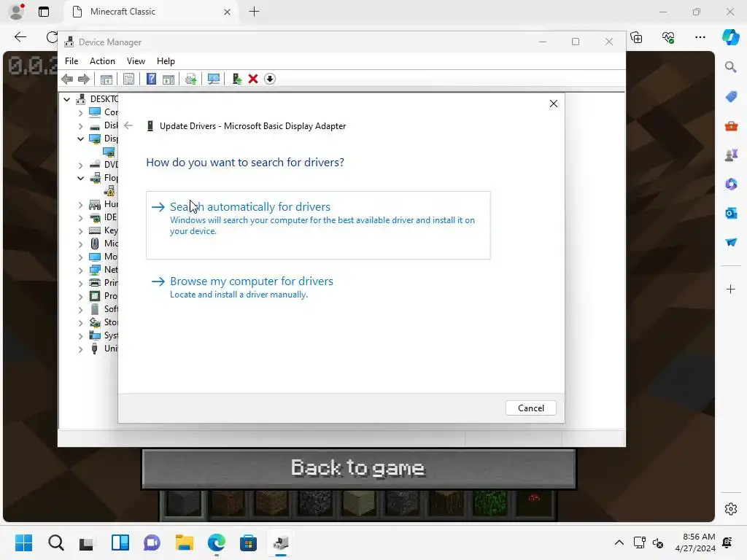Open the paper plane Drop icon in sidebar
Screen dimensions: 747x560
(731, 242)
